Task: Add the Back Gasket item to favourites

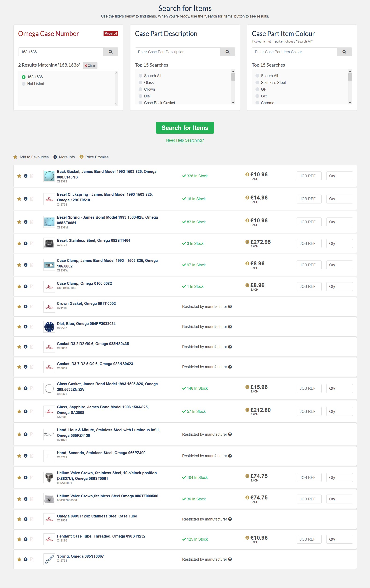Action: pos(19,176)
